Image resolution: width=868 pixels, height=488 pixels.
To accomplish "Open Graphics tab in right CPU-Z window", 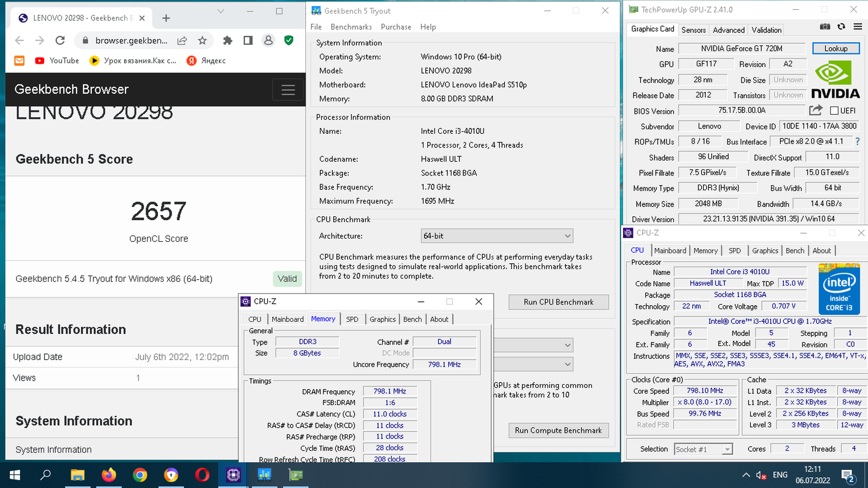I will [x=765, y=251].
